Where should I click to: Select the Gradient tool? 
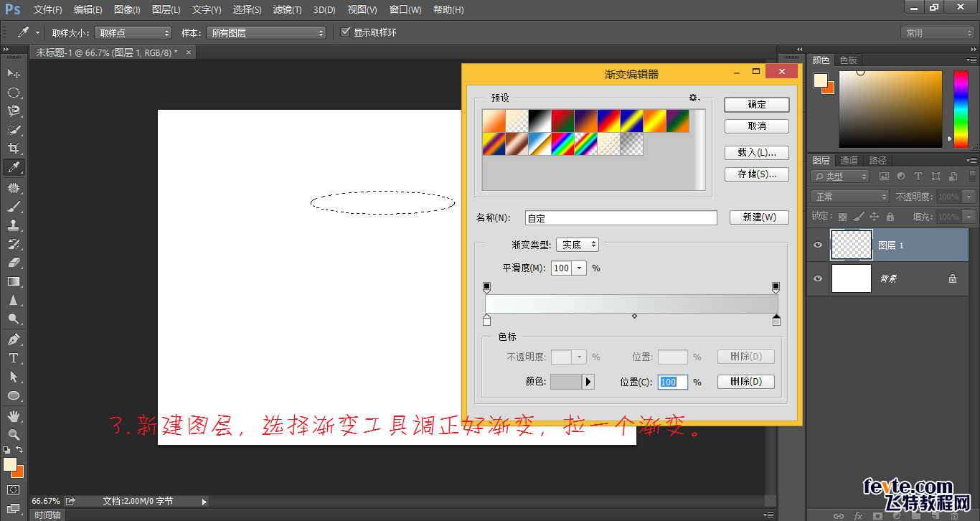click(x=14, y=281)
